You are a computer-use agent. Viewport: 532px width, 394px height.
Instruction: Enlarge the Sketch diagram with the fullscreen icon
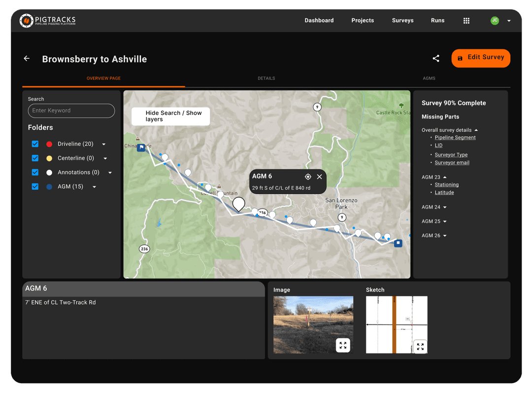420,346
